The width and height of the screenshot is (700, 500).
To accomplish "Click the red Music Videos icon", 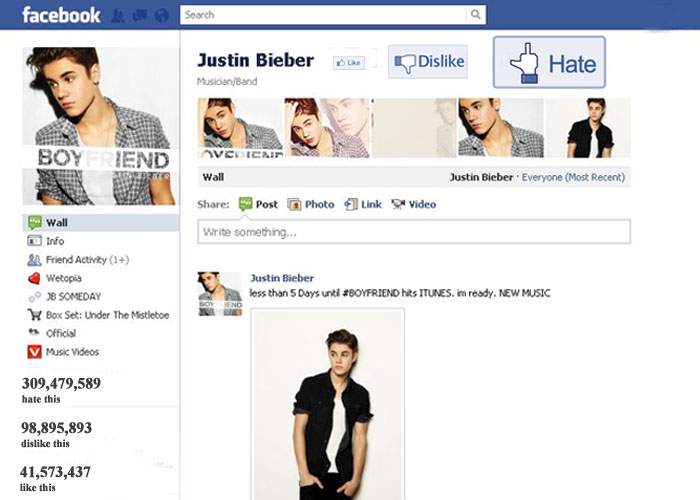I will 34,352.
